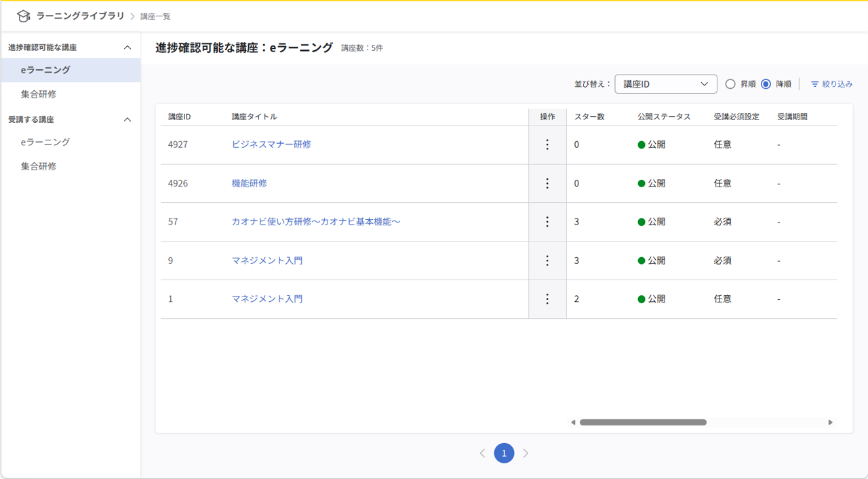Click the 絞り込み filter icon
868x479 pixels.
tap(815, 84)
